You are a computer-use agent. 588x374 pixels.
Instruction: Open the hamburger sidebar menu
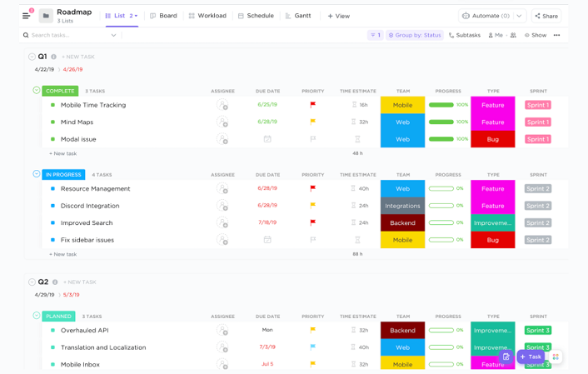click(26, 16)
